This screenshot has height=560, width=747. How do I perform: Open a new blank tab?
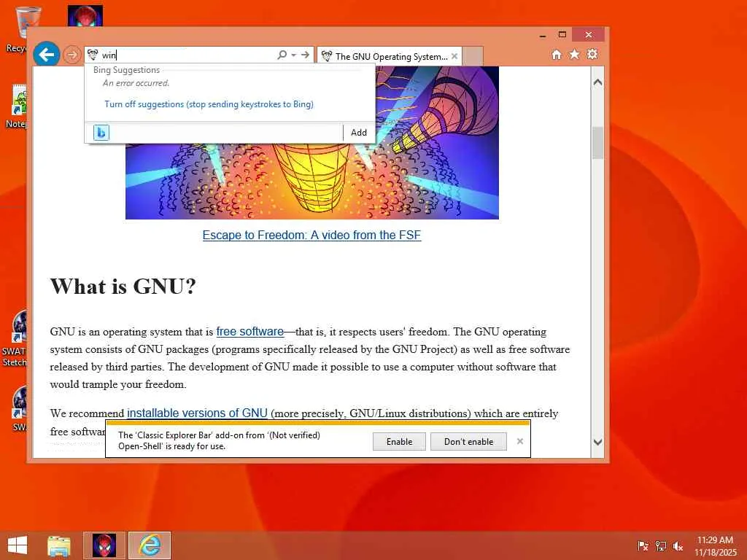click(x=473, y=56)
